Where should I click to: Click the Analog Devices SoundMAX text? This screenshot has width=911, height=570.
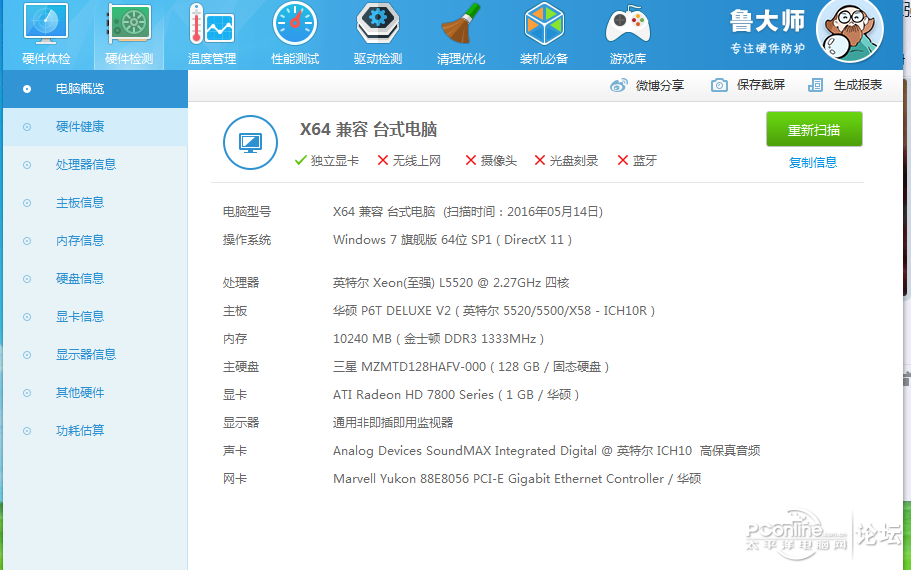point(546,451)
